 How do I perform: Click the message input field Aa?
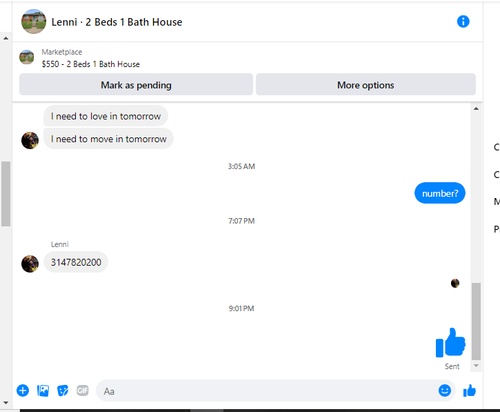click(267, 391)
